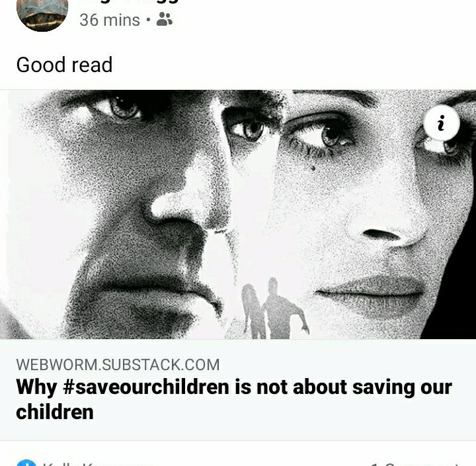Open the article preview image with two faces
Image resolution: width=476 pixels, height=466 pixels.
coord(238,214)
